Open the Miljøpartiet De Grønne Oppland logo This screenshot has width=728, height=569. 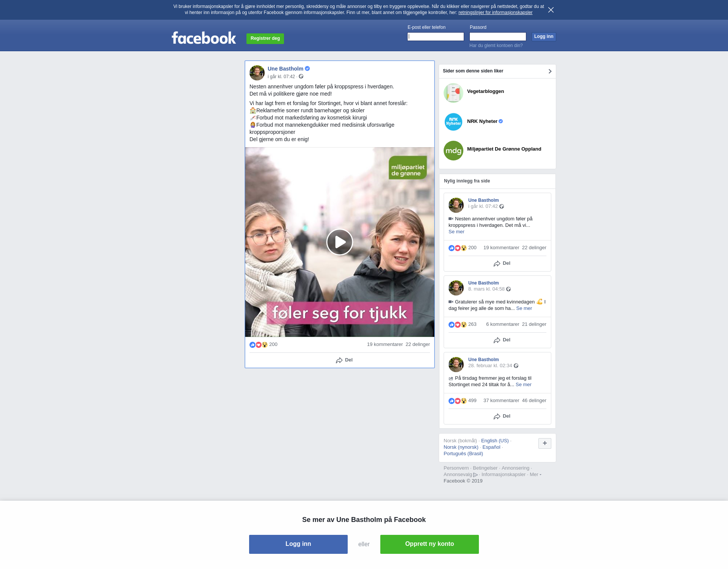pos(453,150)
